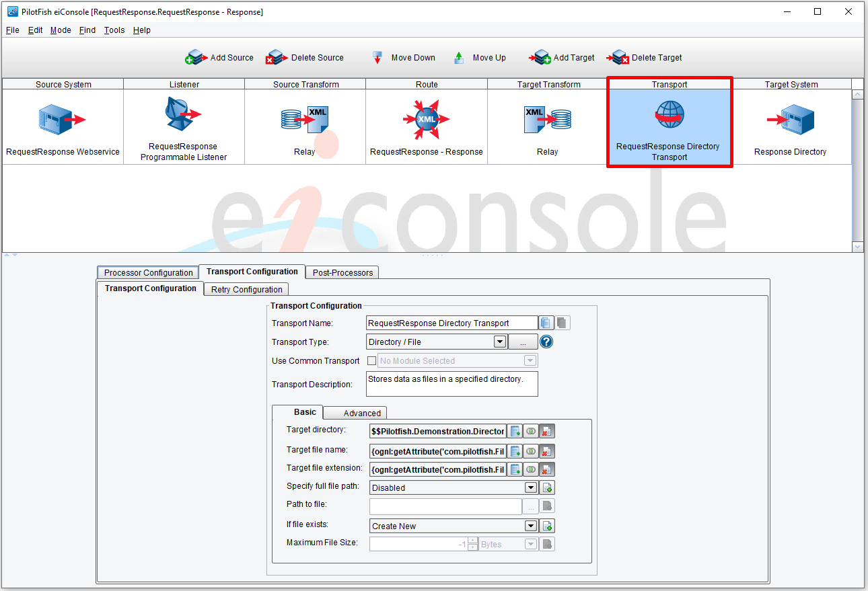Switch to the Post-Processors tab

(x=342, y=272)
